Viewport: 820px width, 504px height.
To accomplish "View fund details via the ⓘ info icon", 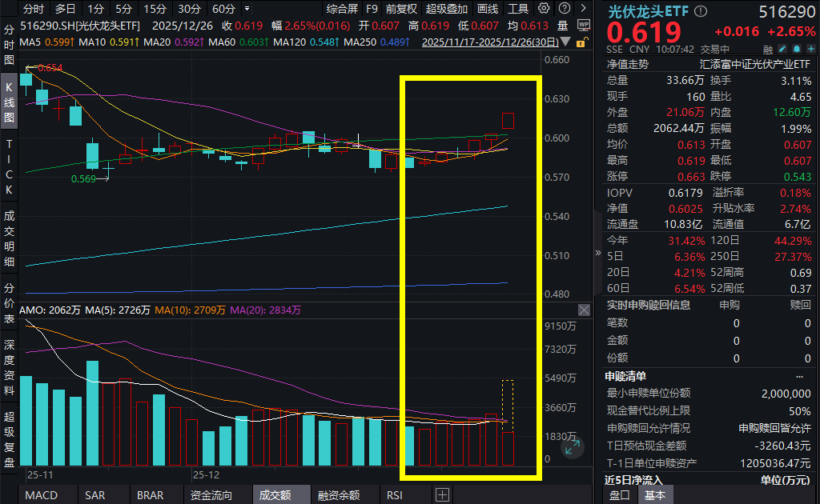I will pos(701,10).
